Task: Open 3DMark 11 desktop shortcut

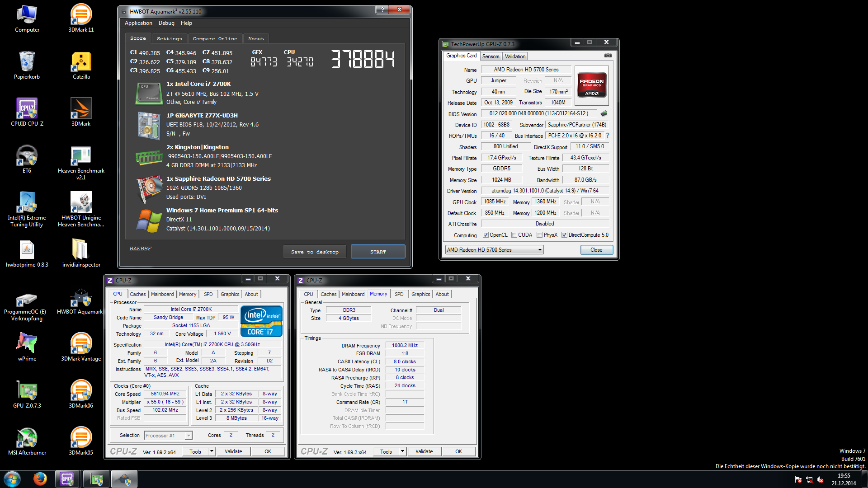Action: 81,19
